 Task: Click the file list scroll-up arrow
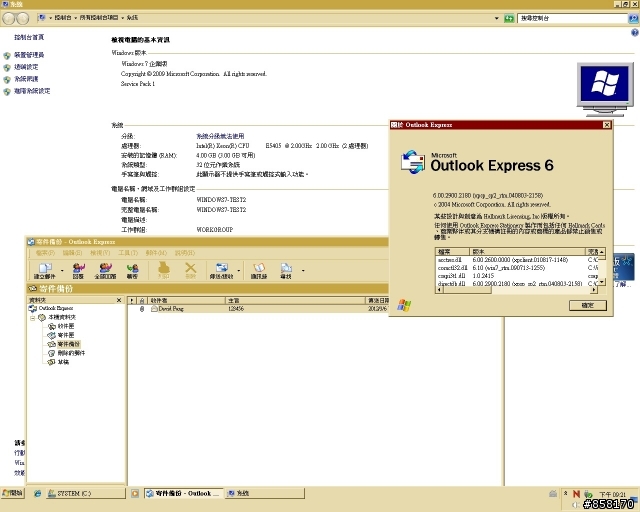click(602, 252)
